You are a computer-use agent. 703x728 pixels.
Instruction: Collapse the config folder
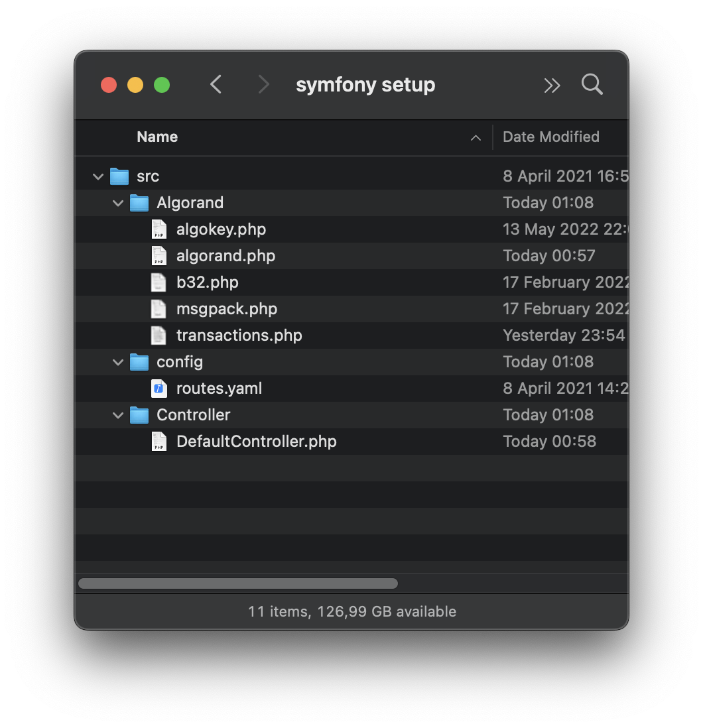[x=118, y=363]
